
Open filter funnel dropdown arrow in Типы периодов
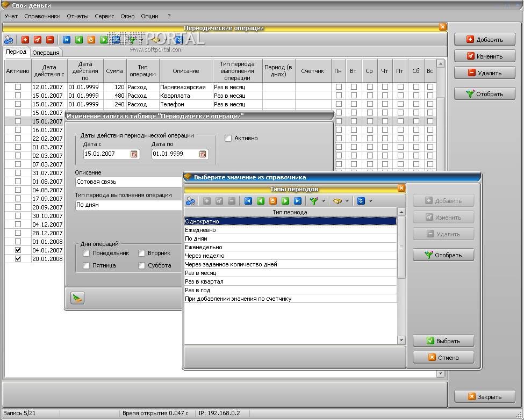click(x=324, y=201)
